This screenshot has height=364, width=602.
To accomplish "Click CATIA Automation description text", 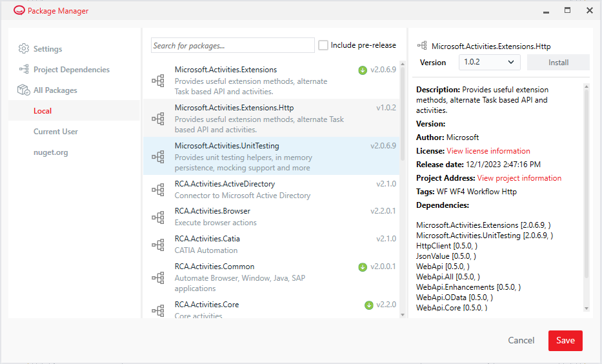I will click(206, 250).
